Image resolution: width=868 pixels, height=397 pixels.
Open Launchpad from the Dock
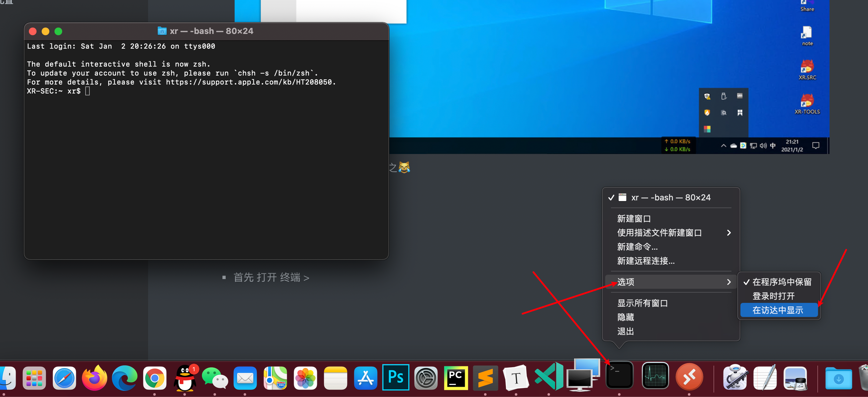coord(34,378)
